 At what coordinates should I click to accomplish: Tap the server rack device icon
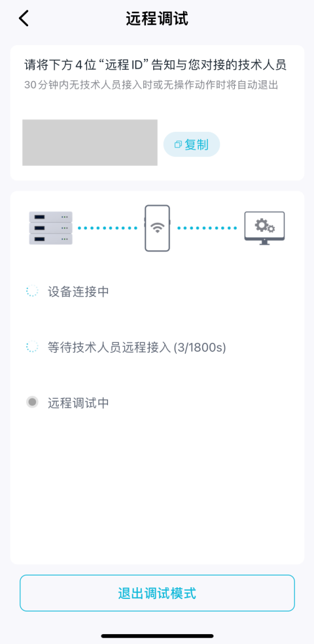(x=50, y=228)
